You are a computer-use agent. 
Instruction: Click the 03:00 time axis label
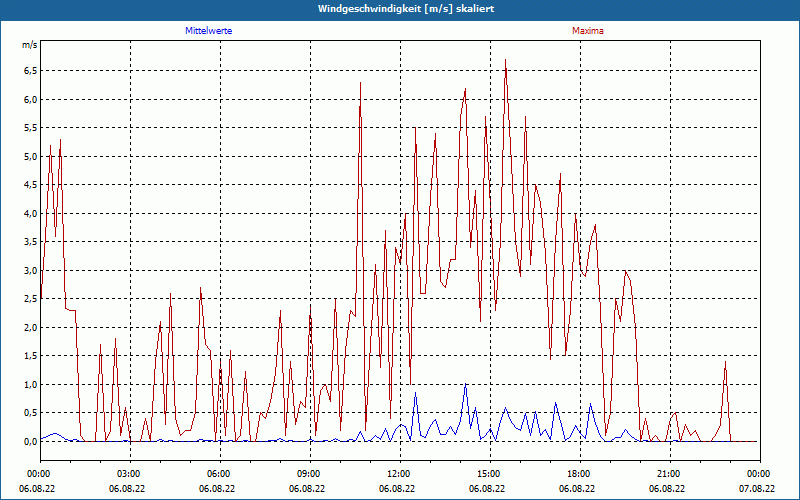pos(131,474)
